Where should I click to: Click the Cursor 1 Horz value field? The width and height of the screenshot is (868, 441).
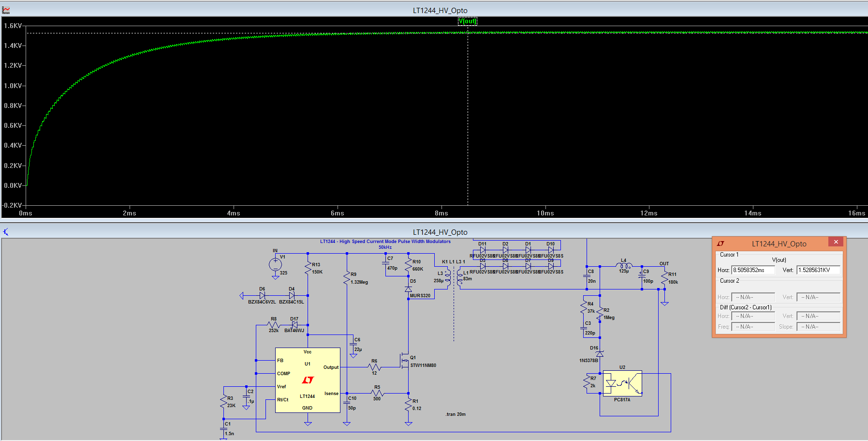(753, 270)
